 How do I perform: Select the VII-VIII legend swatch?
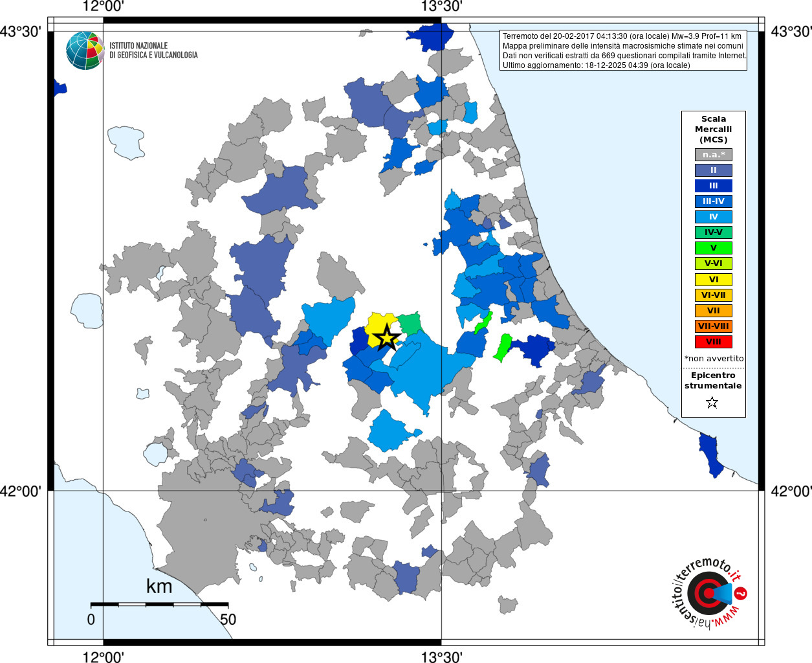pos(714,326)
